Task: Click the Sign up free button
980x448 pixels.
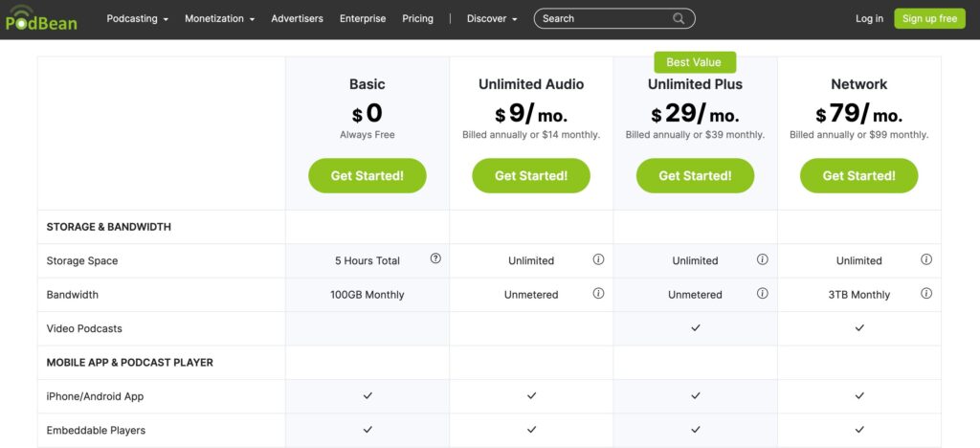Action: tap(929, 19)
